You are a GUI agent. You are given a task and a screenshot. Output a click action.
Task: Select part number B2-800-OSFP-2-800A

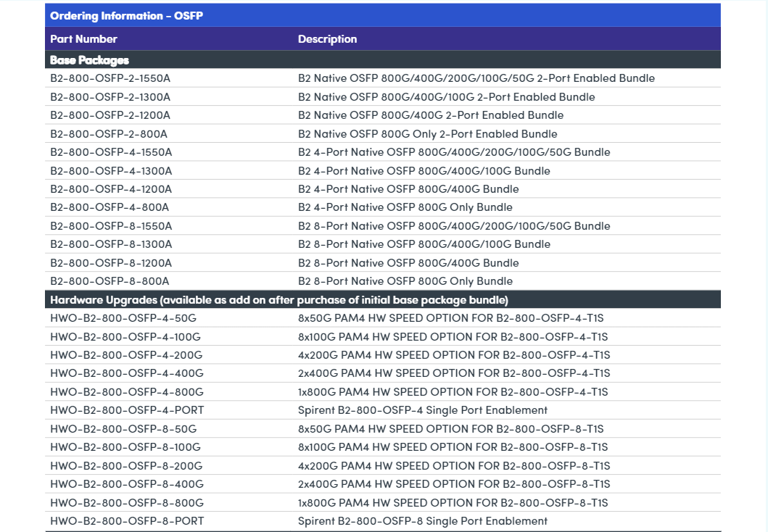pyautogui.click(x=109, y=133)
